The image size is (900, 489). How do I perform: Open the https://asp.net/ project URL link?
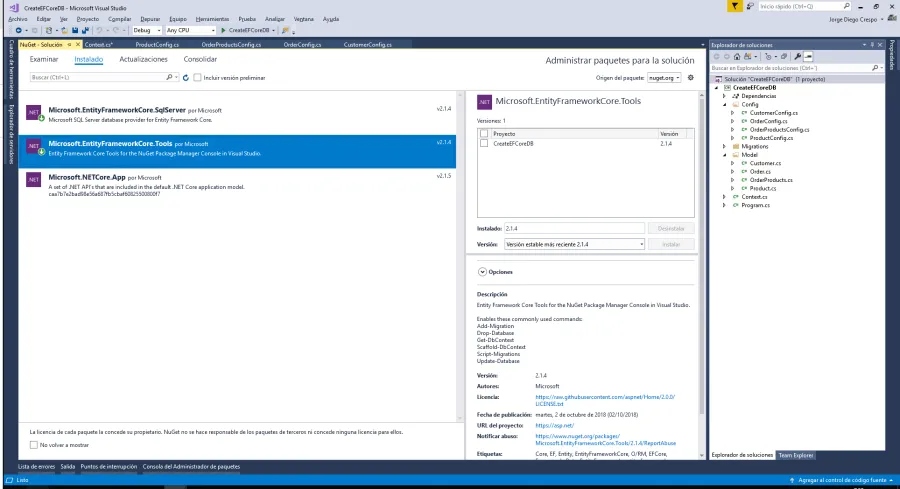[x=554, y=425]
